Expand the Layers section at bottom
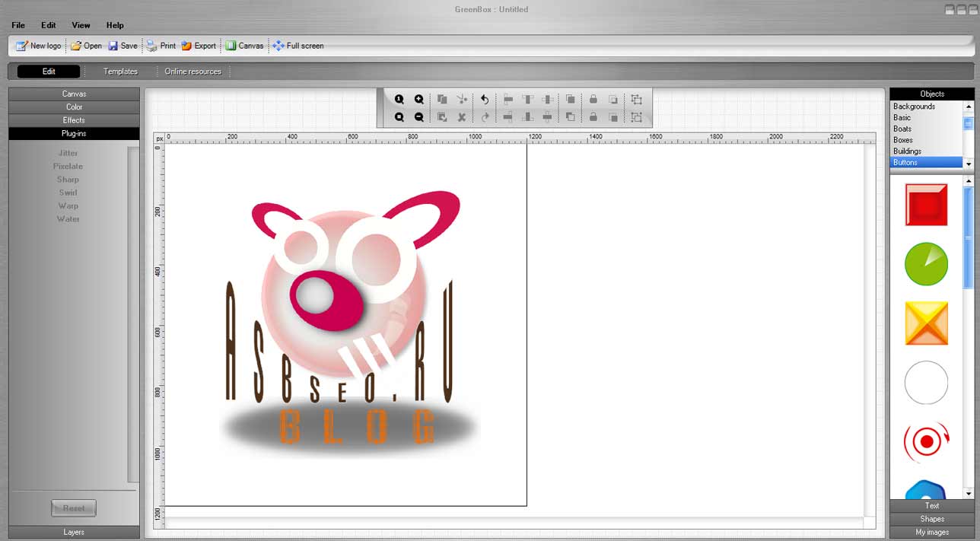 [x=74, y=533]
